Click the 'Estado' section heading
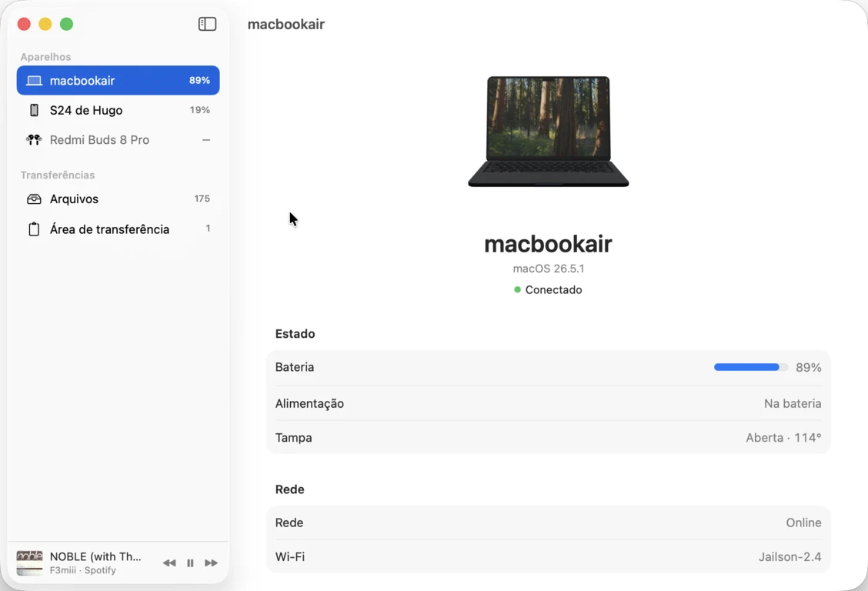The height and width of the screenshot is (591, 868). coord(295,334)
